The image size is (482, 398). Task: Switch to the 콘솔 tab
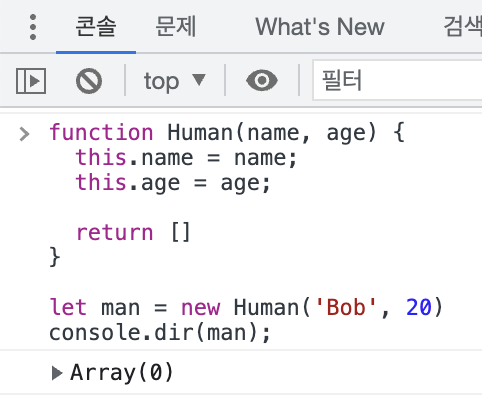coord(96,27)
